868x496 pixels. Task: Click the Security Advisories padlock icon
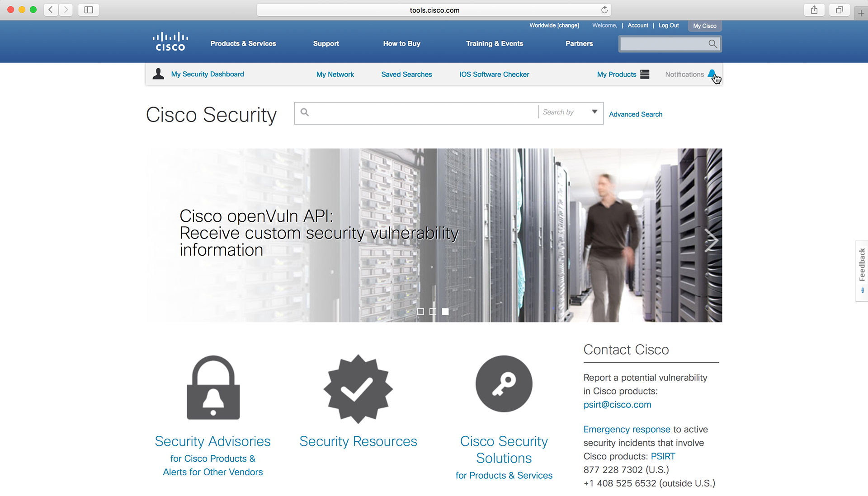[213, 388]
